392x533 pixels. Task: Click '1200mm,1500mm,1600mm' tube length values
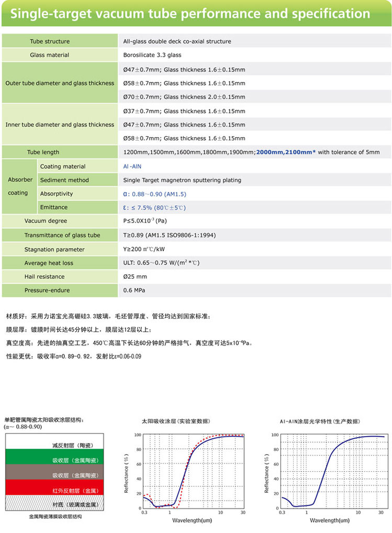tap(162, 152)
